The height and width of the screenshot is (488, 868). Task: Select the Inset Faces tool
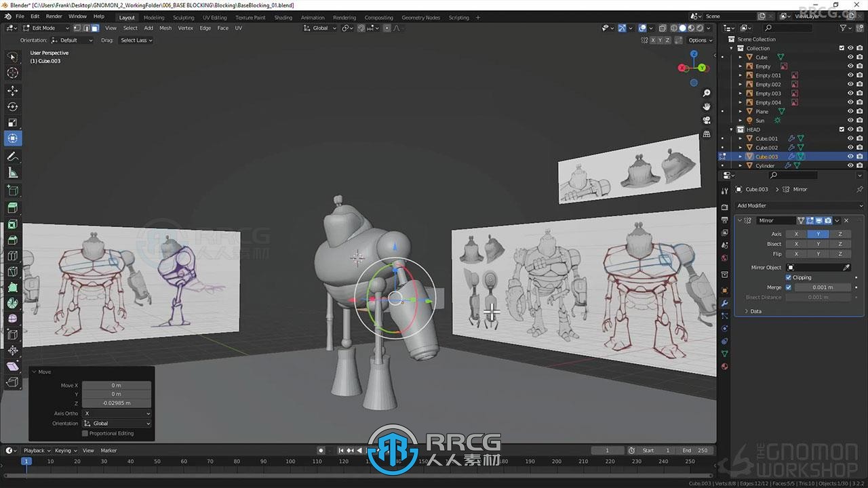point(13,224)
